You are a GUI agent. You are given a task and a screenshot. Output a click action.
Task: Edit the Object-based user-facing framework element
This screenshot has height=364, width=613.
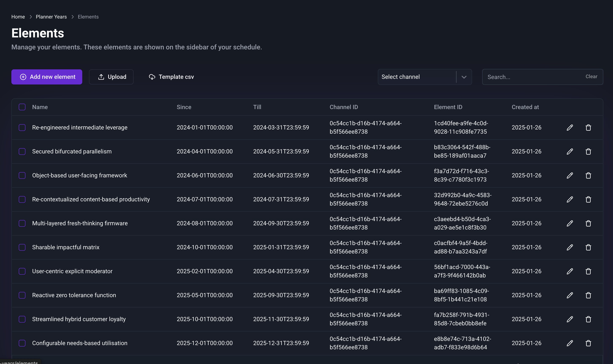pos(569,175)
